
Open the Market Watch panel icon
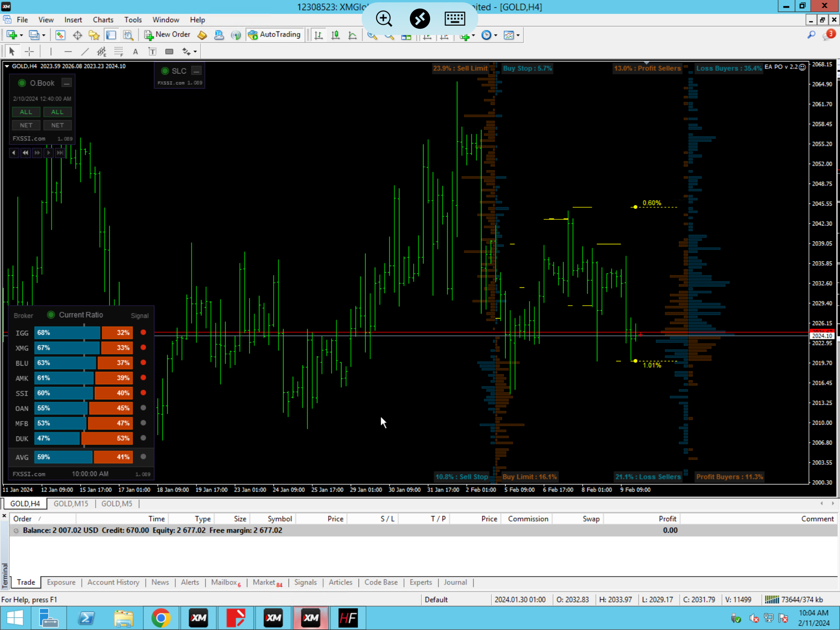point(60,35)
